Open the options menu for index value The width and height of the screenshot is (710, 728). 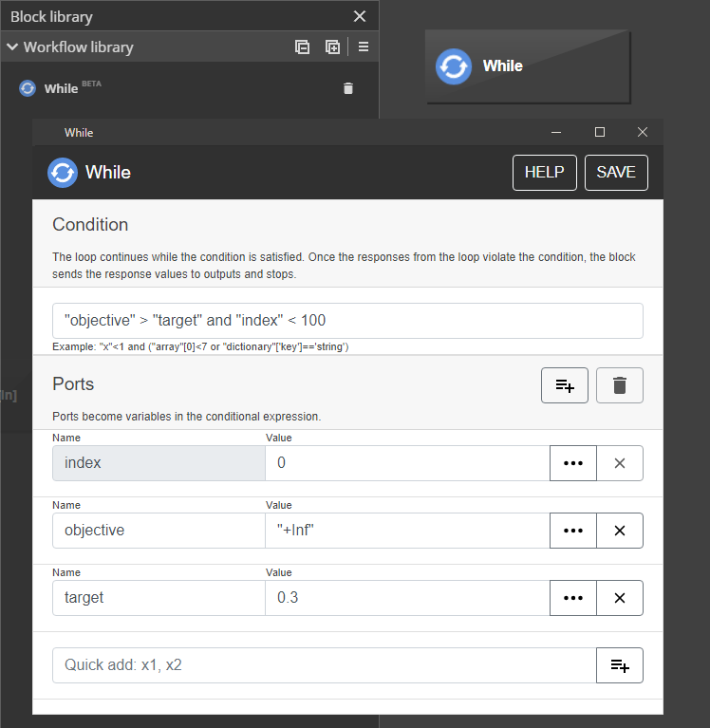(572, 463)
